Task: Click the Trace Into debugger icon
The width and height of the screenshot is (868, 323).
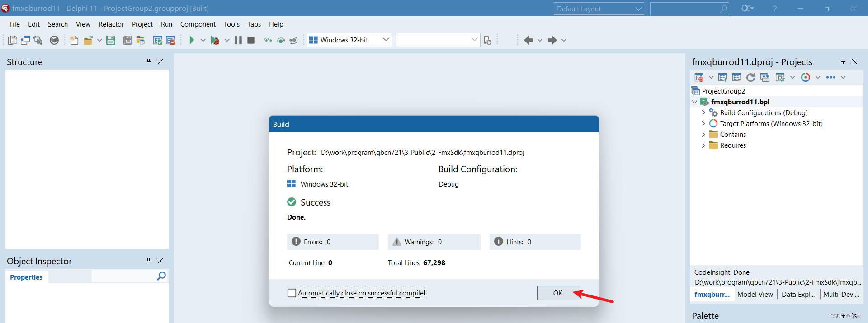Action: (268, 40)
